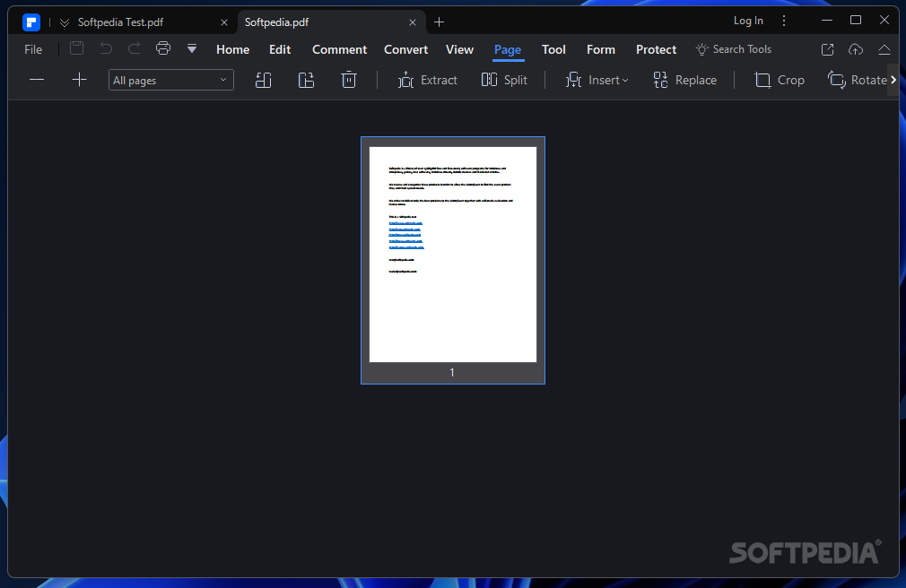
Task: Select the Softpedia.pdf tab
Action: tap(277, 22)
